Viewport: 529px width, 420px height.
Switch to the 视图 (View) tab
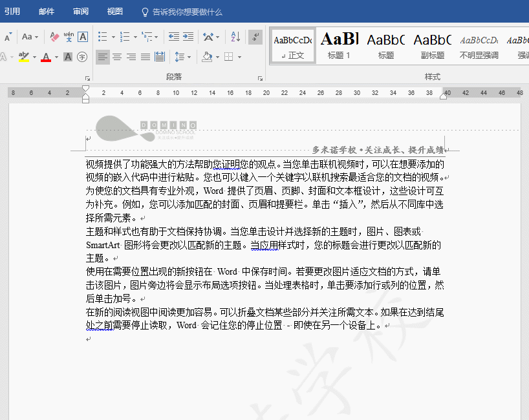point(114,12)
